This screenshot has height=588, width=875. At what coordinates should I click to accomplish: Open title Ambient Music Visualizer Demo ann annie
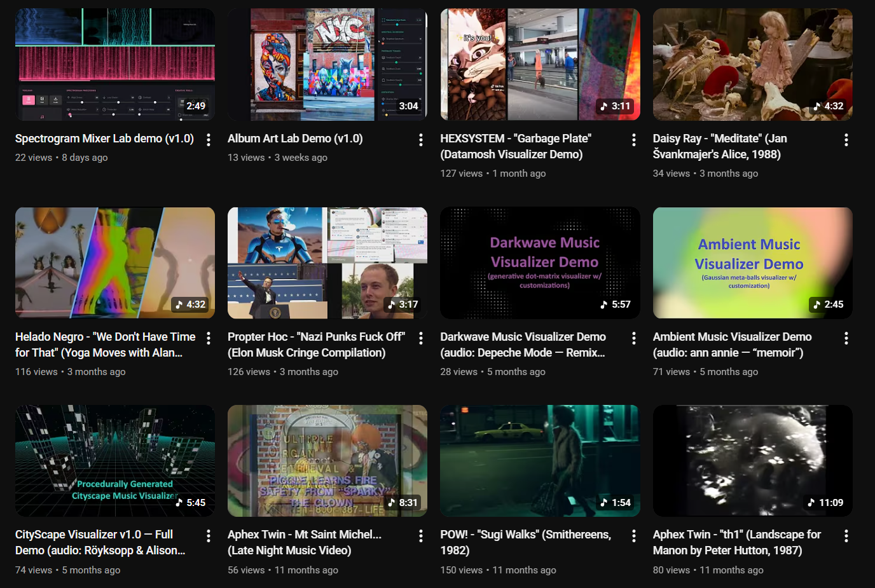tap(733, 345)
